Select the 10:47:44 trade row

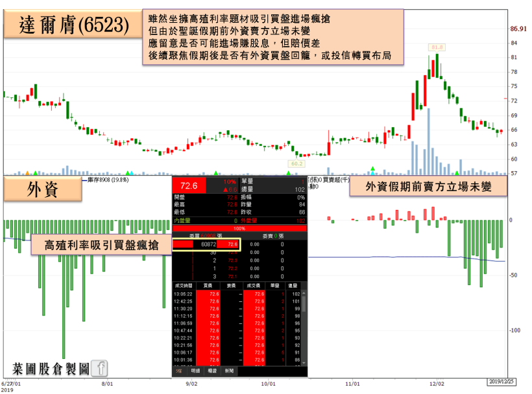point(237,330)
